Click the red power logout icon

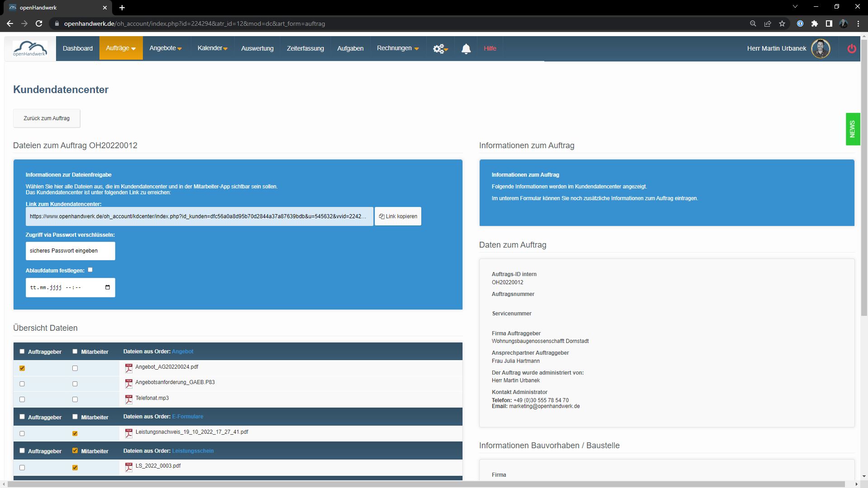point(851,49)
